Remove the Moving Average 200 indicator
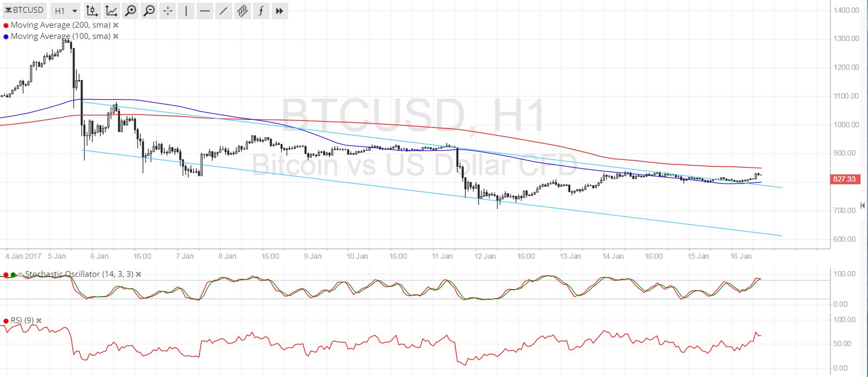The height and width of the screenshot is (377, 868). 116,25
